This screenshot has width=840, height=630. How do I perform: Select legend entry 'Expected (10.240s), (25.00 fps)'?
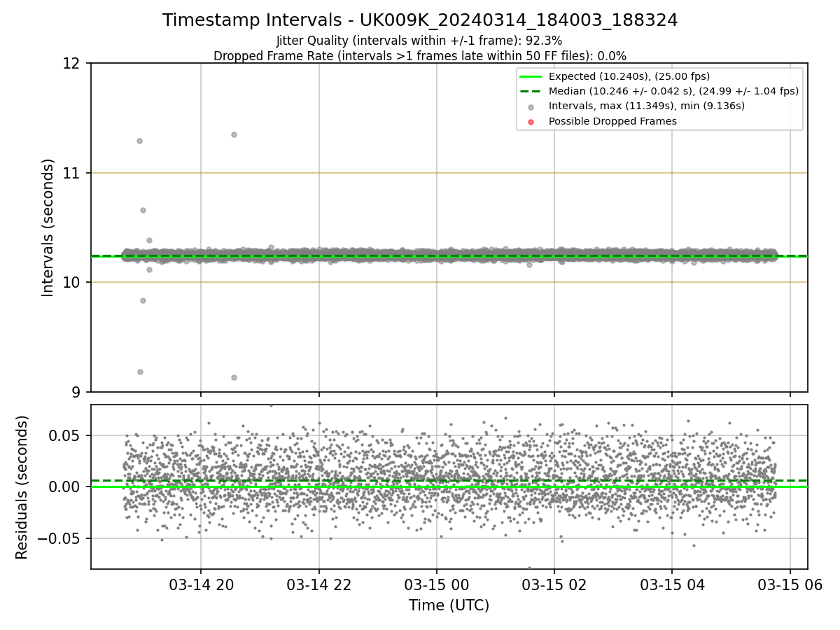[x=629, y=76]
